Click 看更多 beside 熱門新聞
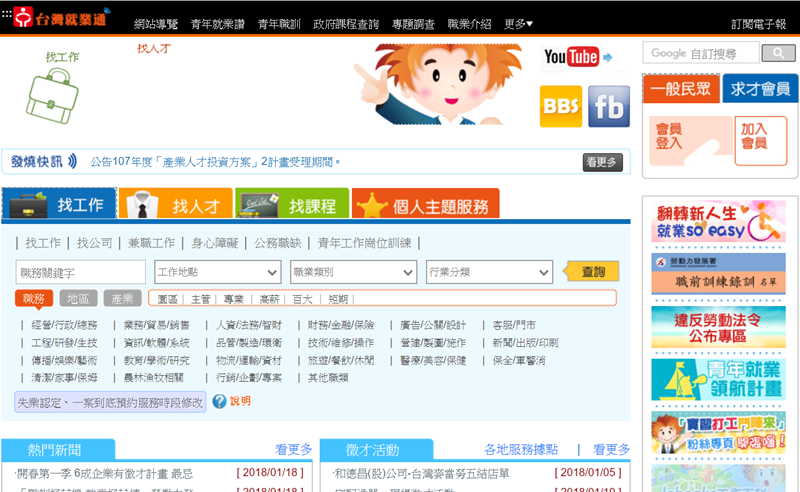The height and width of the screenshot is (492, 800). [293, 450]
